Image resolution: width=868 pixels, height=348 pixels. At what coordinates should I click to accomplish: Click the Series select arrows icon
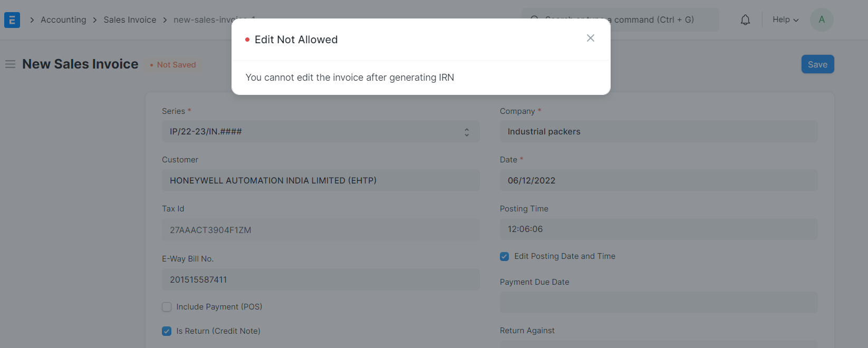467,132
